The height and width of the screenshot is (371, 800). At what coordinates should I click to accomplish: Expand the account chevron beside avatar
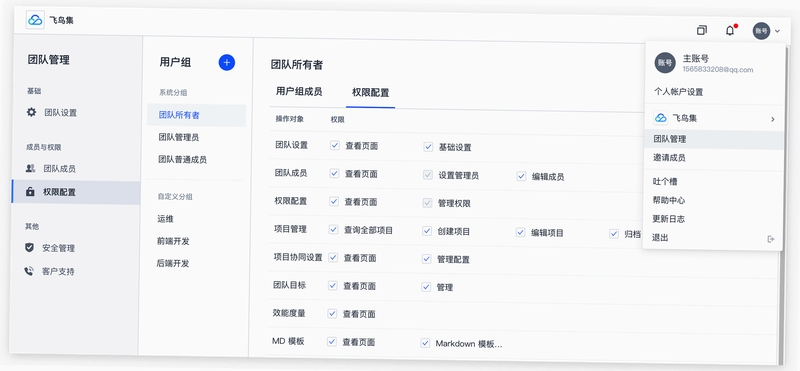(777, 31)
